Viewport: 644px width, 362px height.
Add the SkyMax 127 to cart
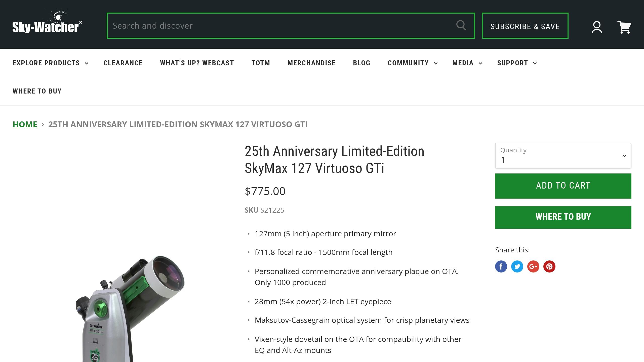tap(563, 186)
